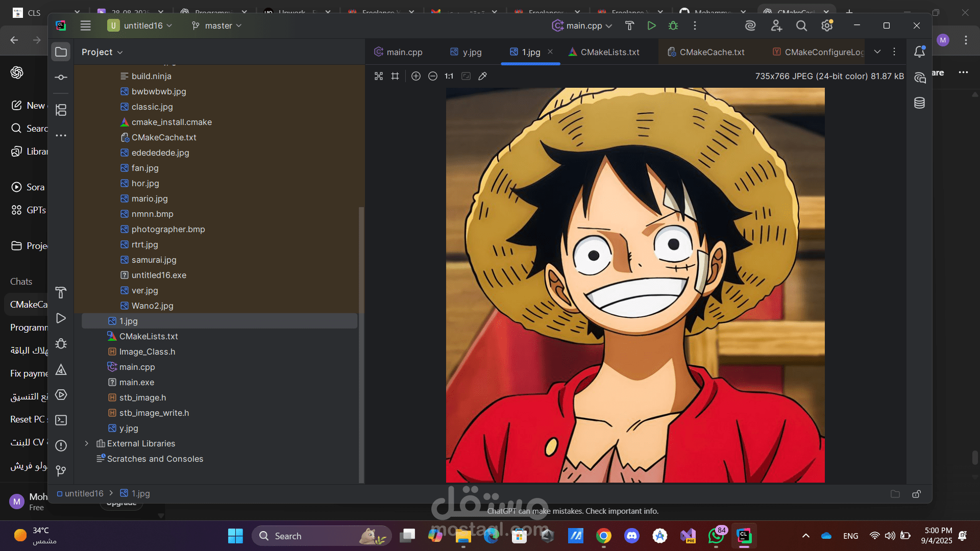Image resolution: width=980 pixels, height=551 pixels.
Task: Run main.cpp with green play button
Action: point(651,26)
